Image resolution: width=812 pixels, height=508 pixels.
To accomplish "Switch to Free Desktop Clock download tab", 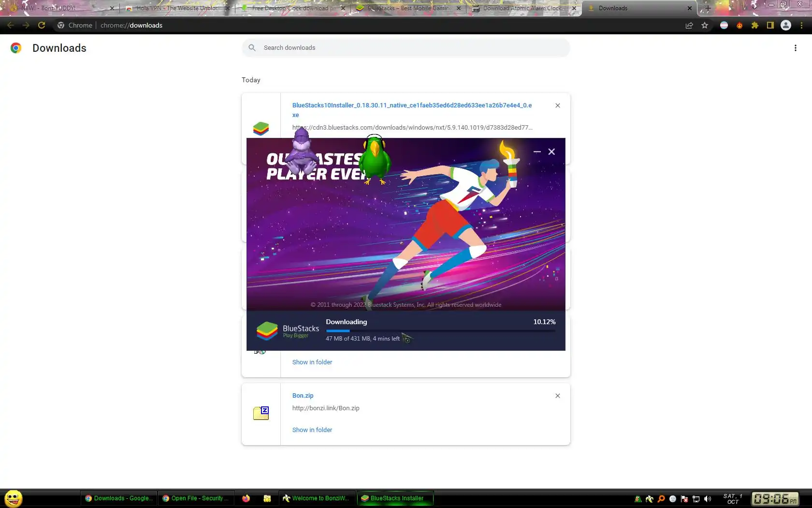I will click(x=292, y=8).
